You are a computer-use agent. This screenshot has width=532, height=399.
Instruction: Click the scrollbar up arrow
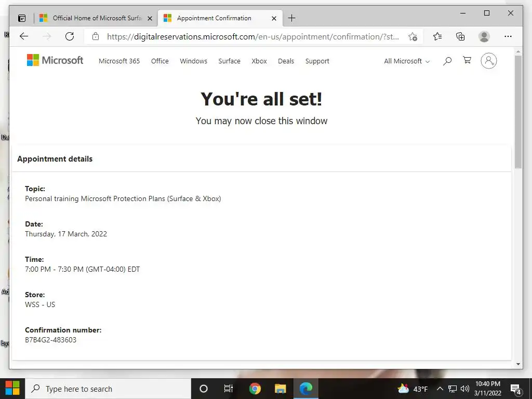[x=518, y=52]
